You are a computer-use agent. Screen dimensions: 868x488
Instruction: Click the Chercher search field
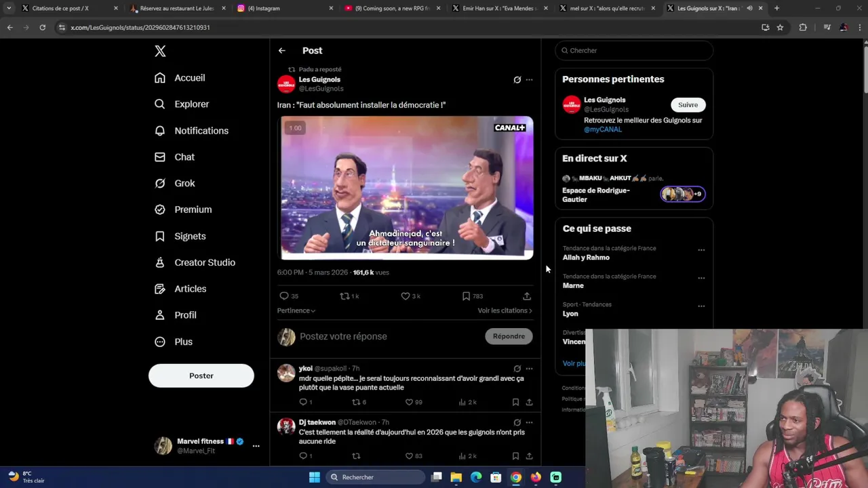(x=634, y=51)
